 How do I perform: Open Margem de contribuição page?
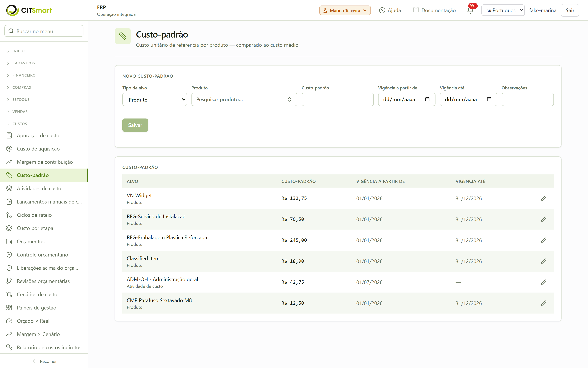(x=44, y=162)
